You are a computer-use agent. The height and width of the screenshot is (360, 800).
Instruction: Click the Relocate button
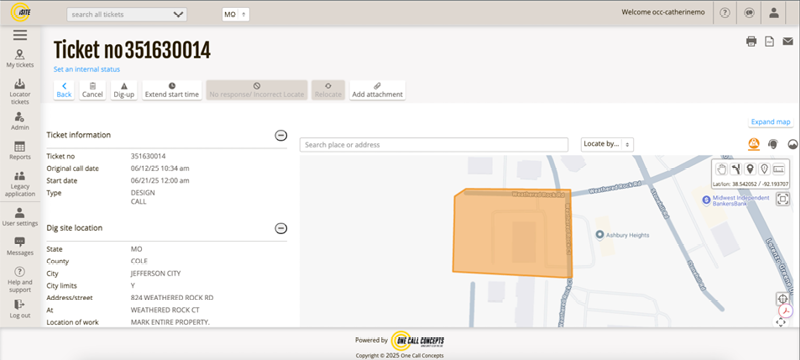328,90
